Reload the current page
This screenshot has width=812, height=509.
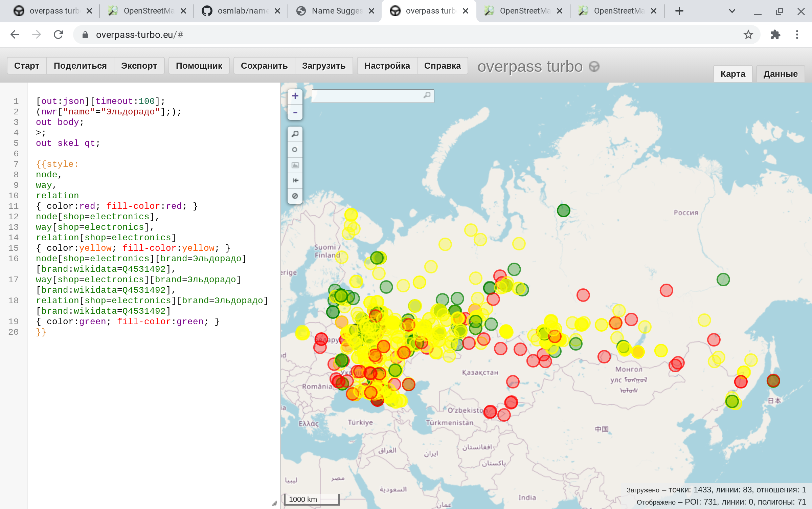pos(58,35)
